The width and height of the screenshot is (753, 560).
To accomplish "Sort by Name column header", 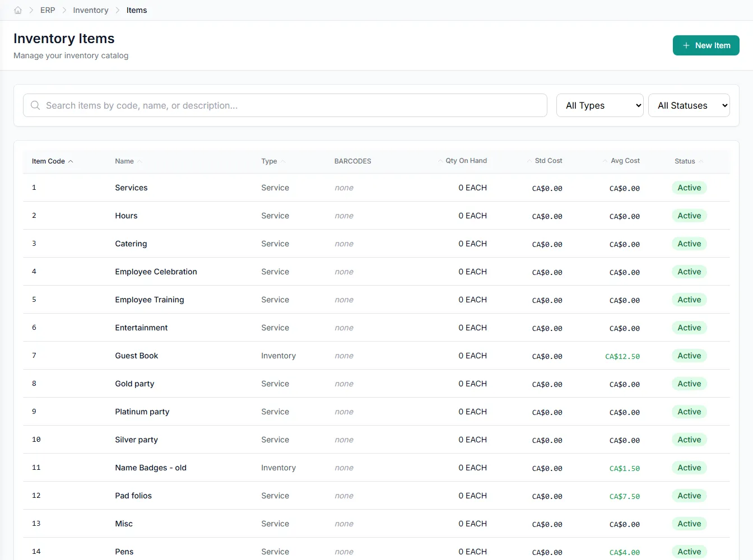I will 128,161.
